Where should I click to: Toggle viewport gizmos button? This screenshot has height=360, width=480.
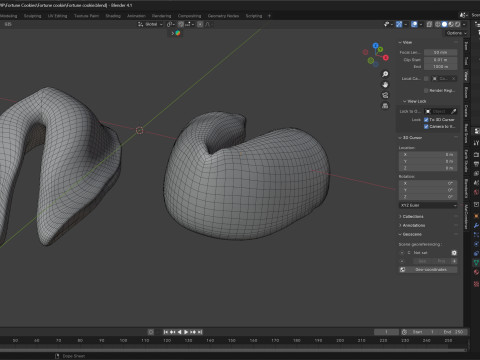point(399,24)
